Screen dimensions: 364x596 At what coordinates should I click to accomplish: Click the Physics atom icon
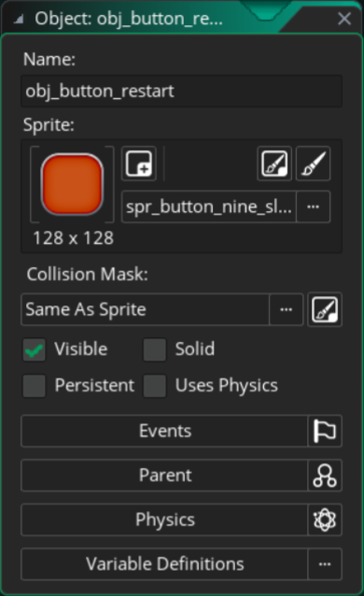click(x=325, y=520)
